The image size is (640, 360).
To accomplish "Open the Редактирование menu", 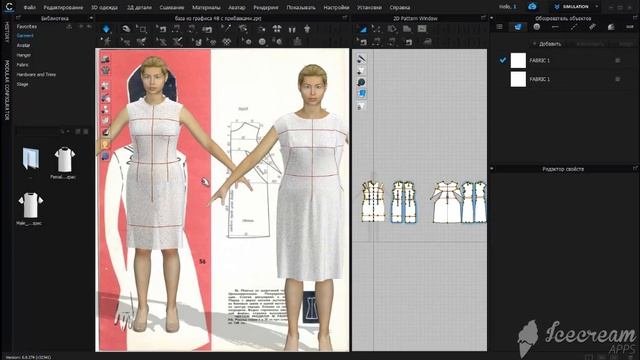I will pyautogui.click(x=63, y=7).
